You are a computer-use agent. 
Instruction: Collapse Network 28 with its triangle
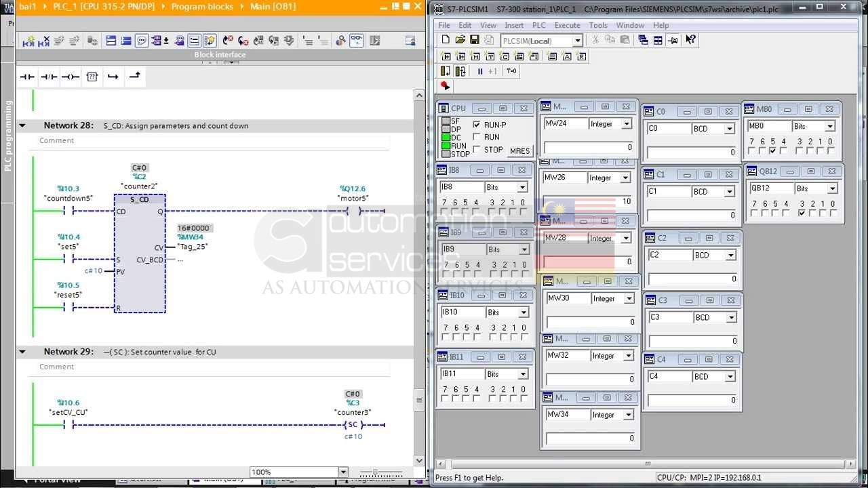tap(22, 125)
